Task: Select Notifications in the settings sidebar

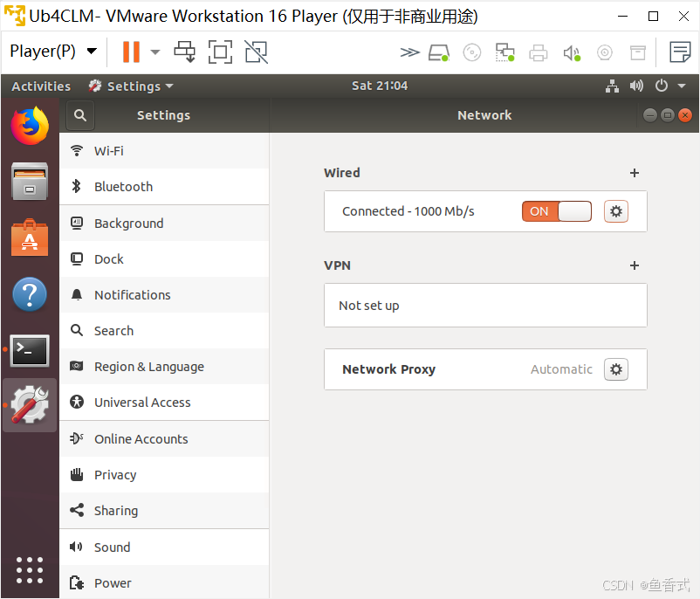Action: [164, 295]
